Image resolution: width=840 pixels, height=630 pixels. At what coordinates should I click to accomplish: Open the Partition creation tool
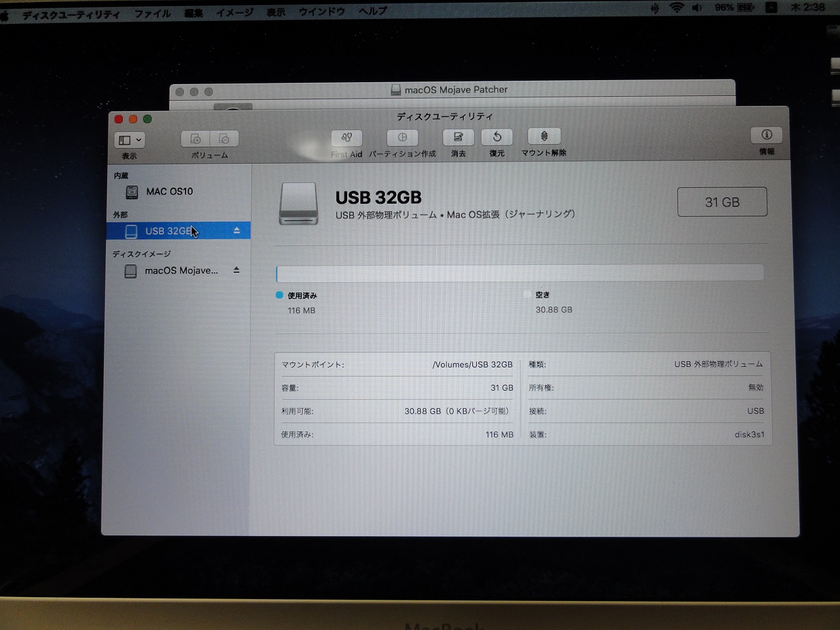[403, 137]
